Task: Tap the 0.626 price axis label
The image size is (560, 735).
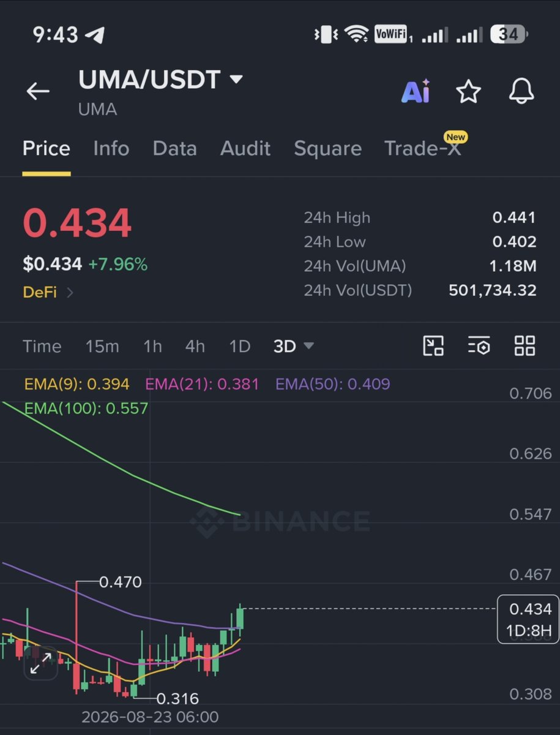Action: (531, 453)
